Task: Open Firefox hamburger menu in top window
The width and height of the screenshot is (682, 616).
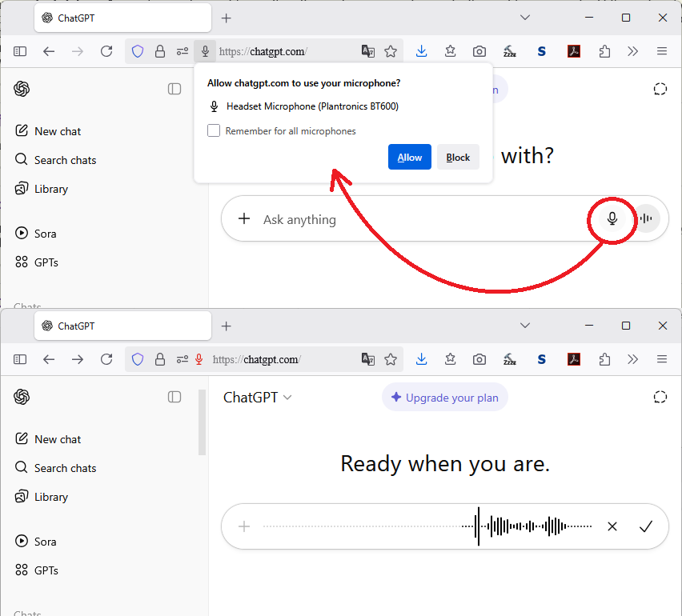Action: click(x=661, y=51)
